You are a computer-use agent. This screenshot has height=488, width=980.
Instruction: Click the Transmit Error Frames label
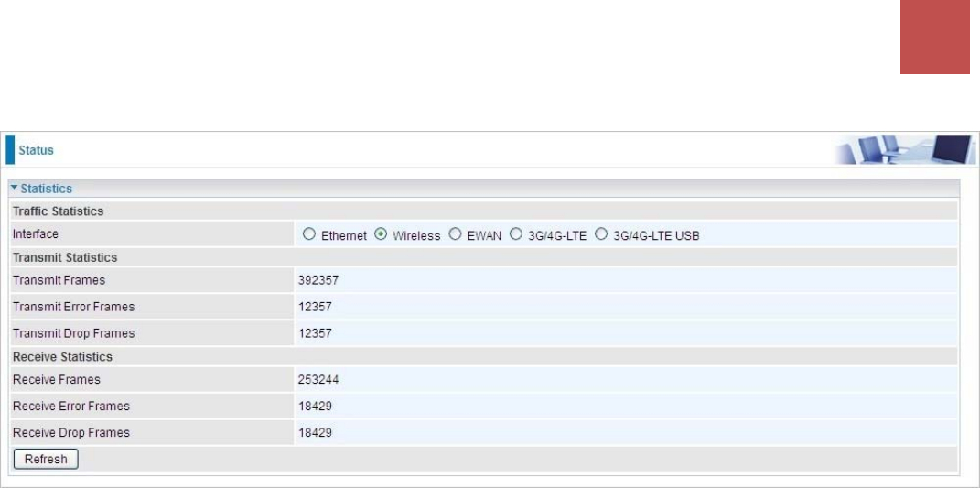tap(74, 308)
